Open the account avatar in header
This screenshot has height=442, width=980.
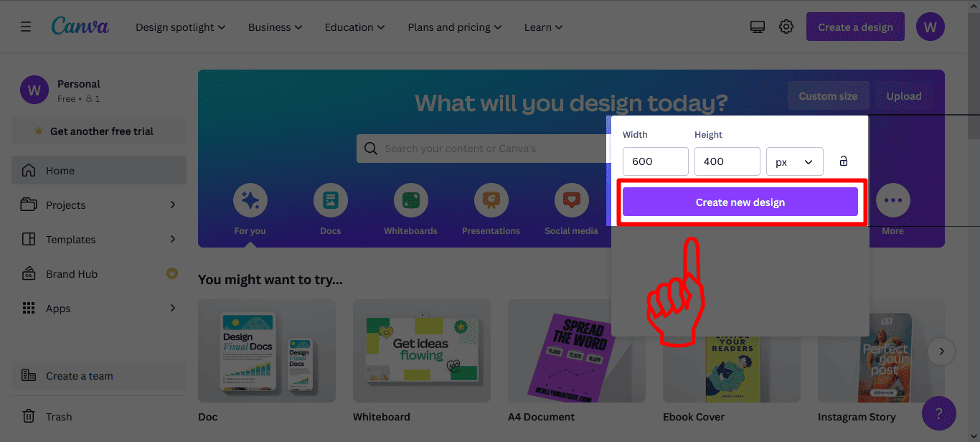[x=930, y=27]
